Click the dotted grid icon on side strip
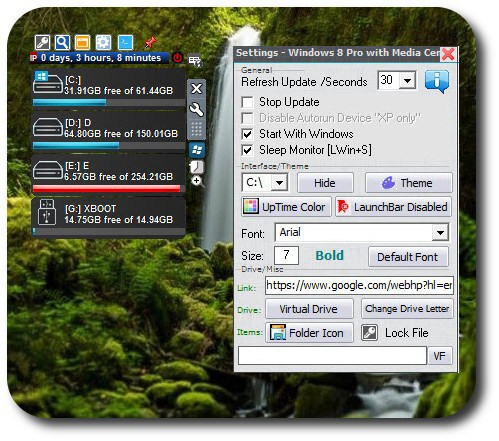Screen dimensions: 499x441 point(196,129)
